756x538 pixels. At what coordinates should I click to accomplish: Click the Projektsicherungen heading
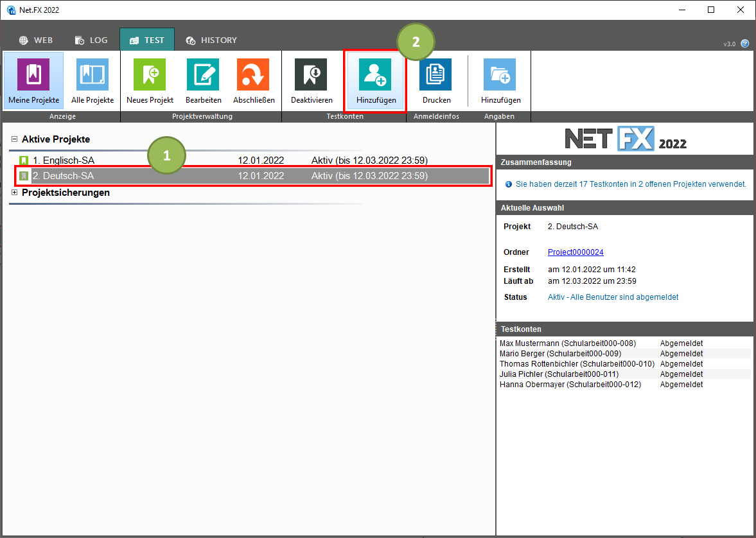pos(66,193)
